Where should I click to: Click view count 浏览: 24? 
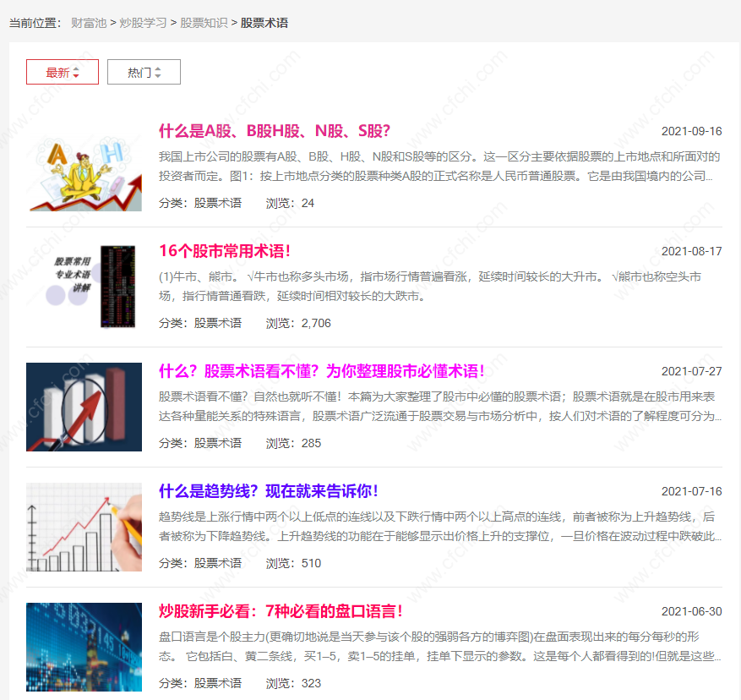point(290,204)
